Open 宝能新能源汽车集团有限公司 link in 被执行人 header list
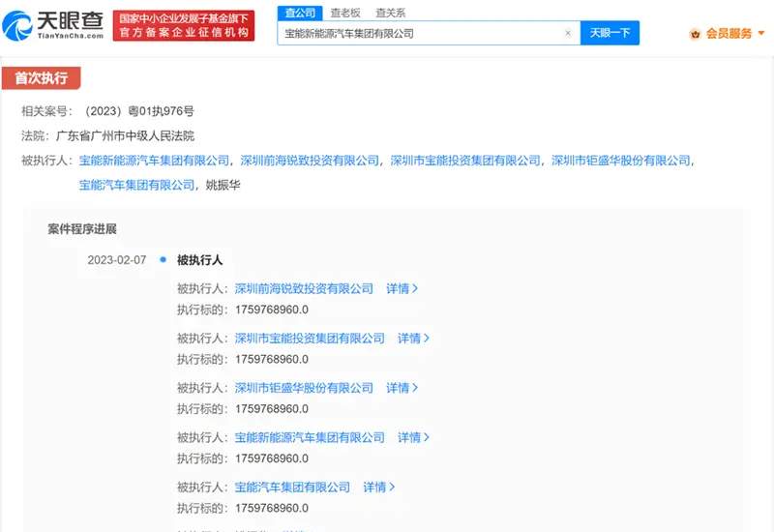The width and height of the screenshot is (774, 532). point(154,161)
